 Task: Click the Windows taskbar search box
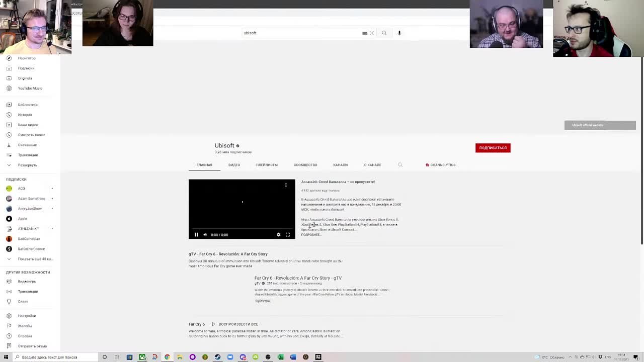click(x=55, y=357)
